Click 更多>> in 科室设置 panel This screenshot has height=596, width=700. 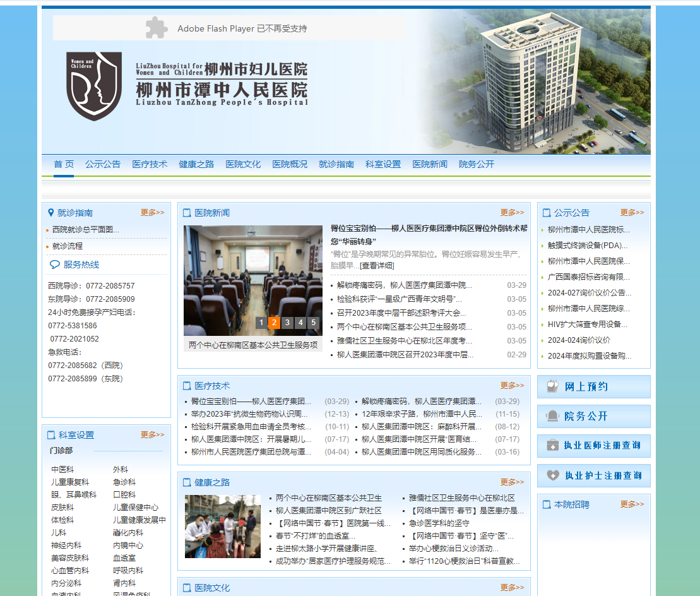(153, 434)
